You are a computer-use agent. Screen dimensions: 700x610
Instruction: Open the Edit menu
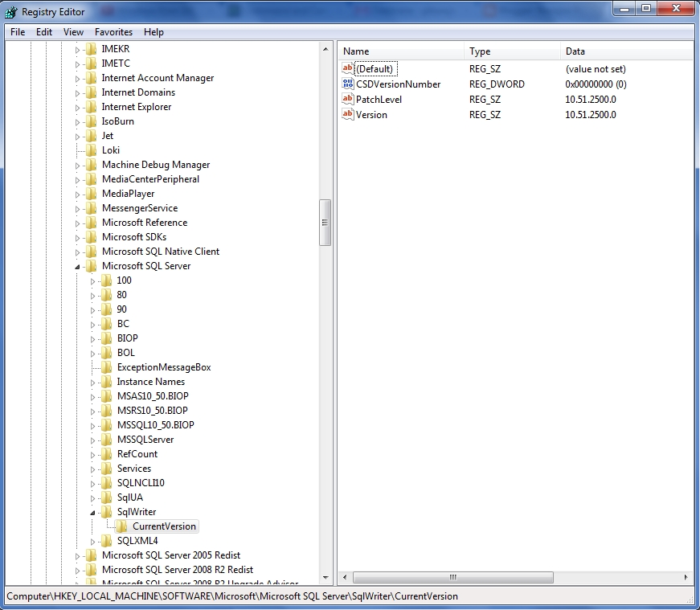tap(44, 32)
